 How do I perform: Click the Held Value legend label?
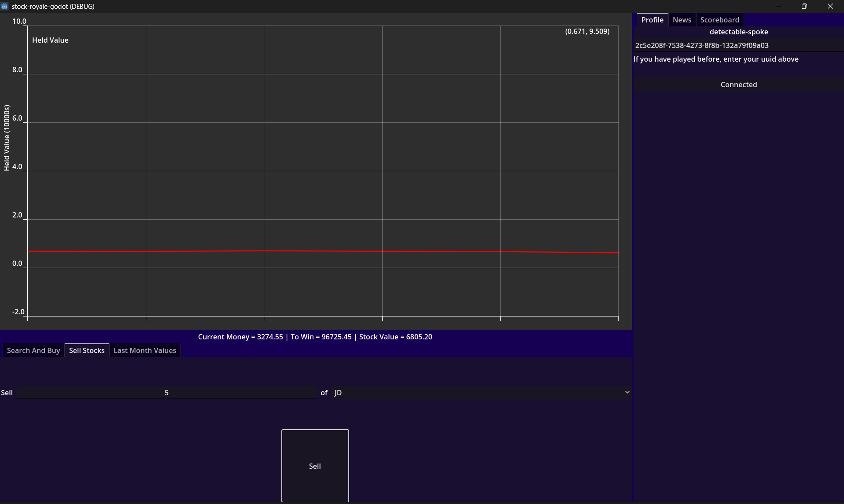(50, 40)
